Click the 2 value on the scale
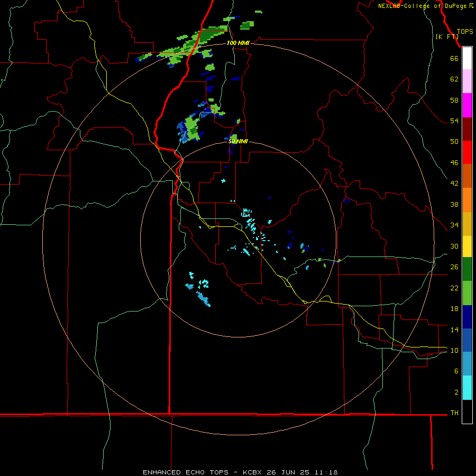The height and width of the screenshot is (476, 476). click(456, 392)
